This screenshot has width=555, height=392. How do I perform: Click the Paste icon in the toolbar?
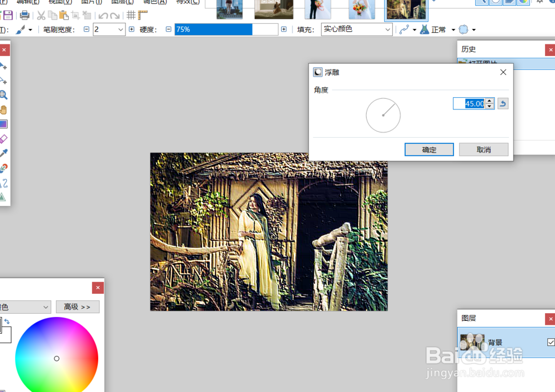[x=64, y=16]
